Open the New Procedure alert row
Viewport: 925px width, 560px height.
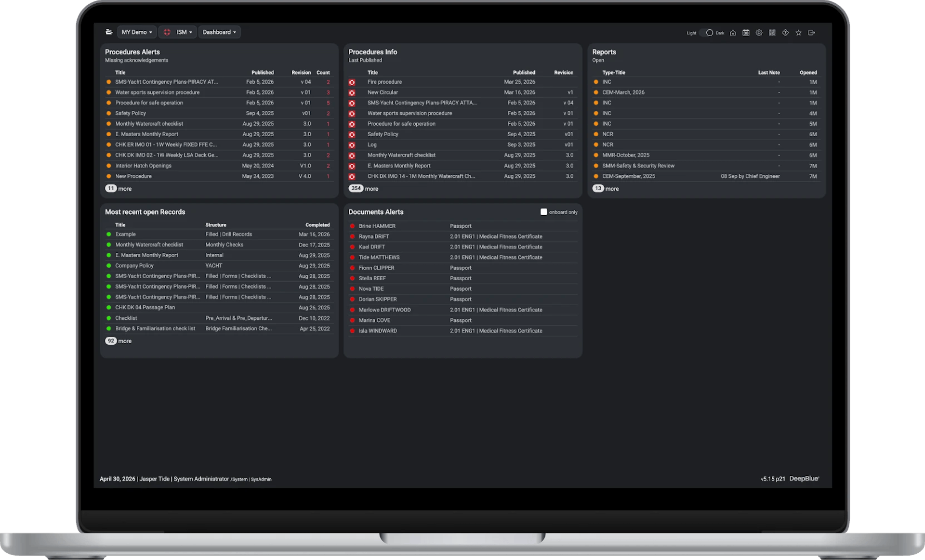(x=219, y=176)
